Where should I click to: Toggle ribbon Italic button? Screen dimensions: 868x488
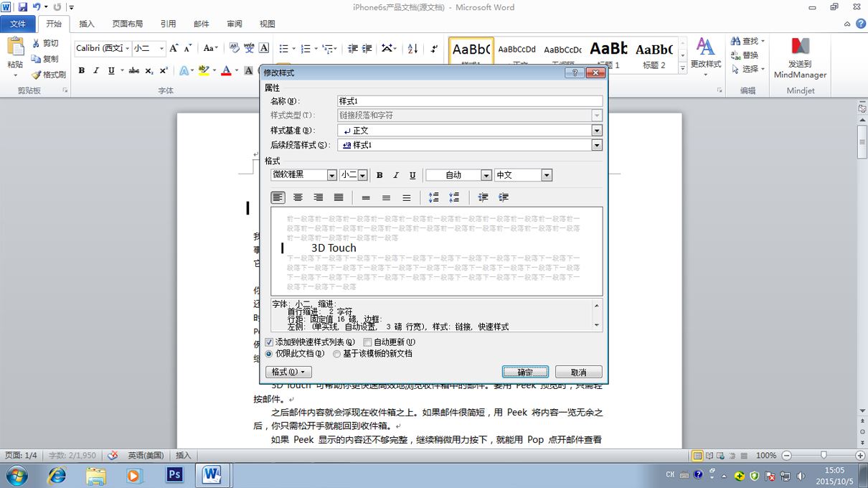pyautogui.click(x=97, y=70)
